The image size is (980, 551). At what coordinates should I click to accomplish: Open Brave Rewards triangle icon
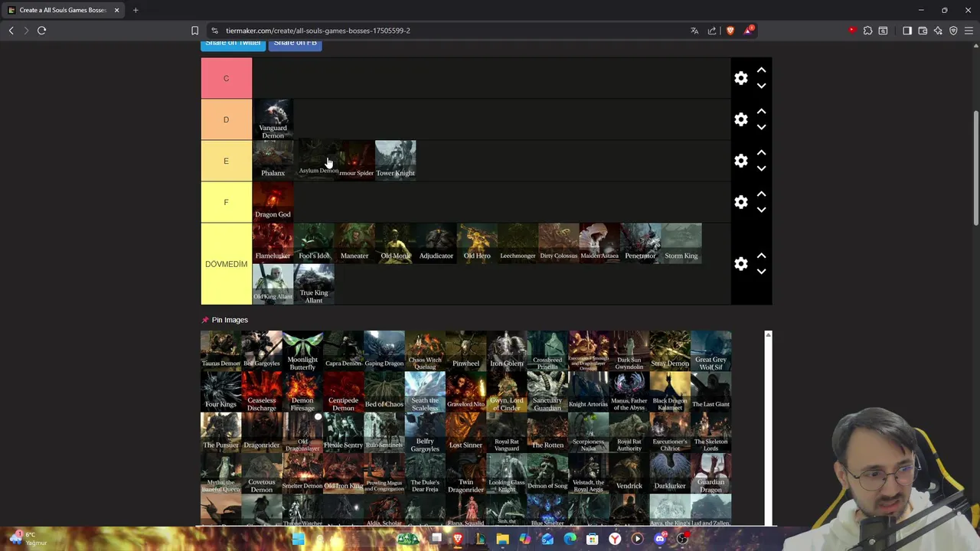(748, 31)
